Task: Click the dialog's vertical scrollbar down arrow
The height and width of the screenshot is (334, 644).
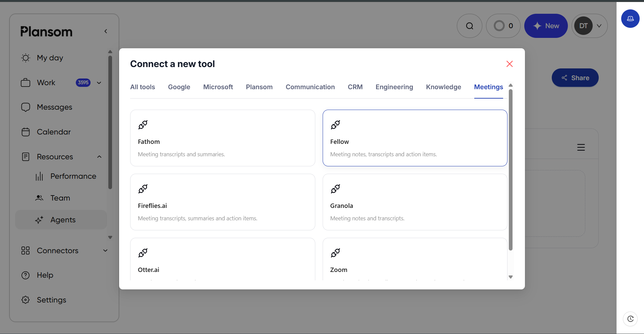Action: tap(511, 277)
